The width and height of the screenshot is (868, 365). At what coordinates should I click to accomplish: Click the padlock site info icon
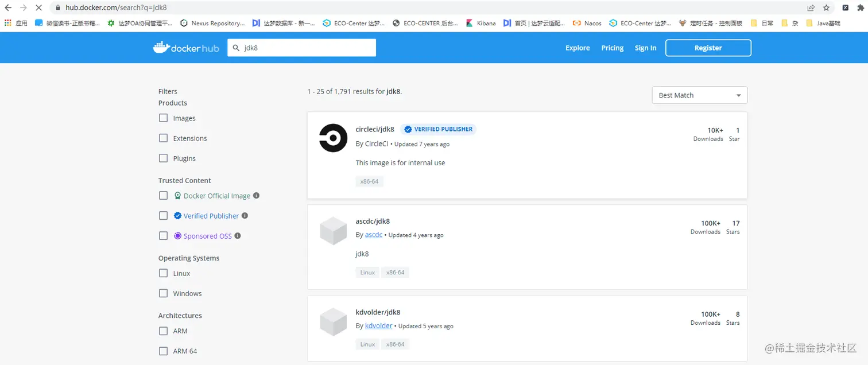point(57,8)
